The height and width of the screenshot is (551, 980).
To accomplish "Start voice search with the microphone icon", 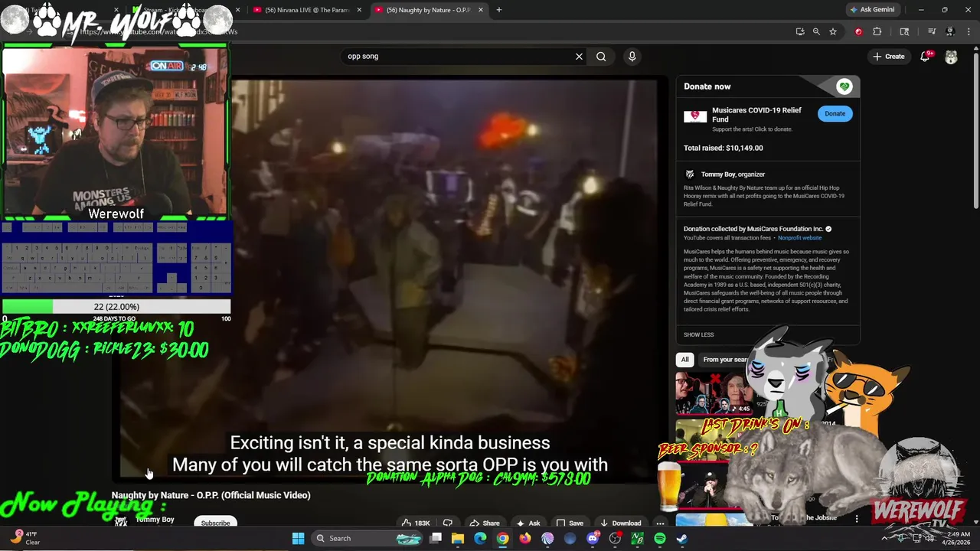I will (x=632, y=56).
